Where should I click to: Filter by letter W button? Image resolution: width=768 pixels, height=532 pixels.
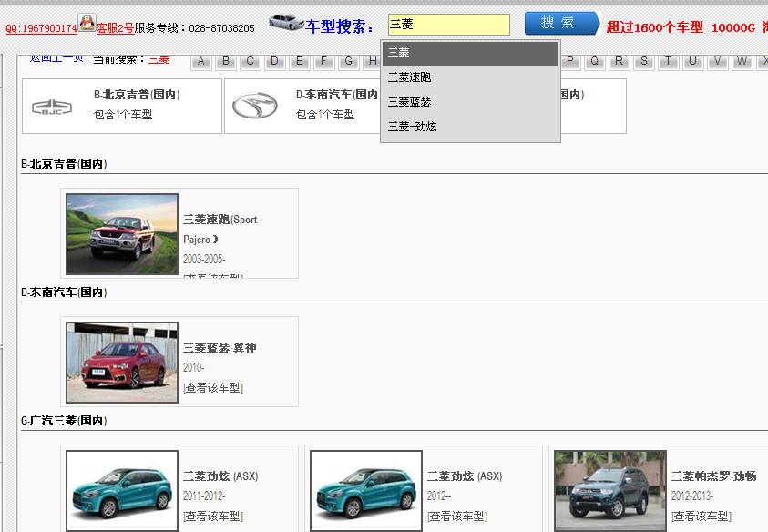tap(742, 62)
